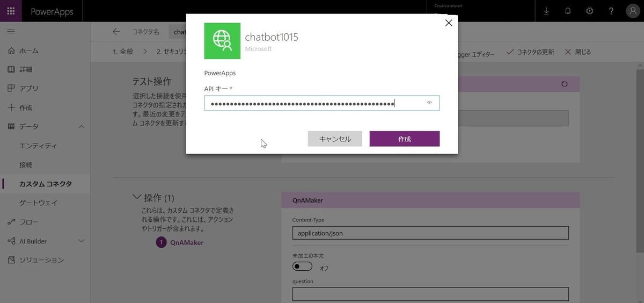Viewport: 644px width, 303px height.
Task: Select the QnAMaker operation
Action: click(x=187, y=242)
